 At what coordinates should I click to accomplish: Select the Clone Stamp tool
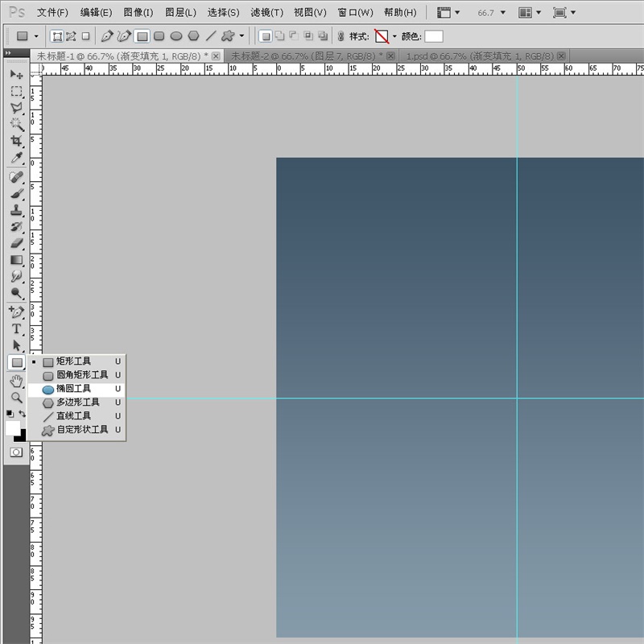(x=16, y=209)
